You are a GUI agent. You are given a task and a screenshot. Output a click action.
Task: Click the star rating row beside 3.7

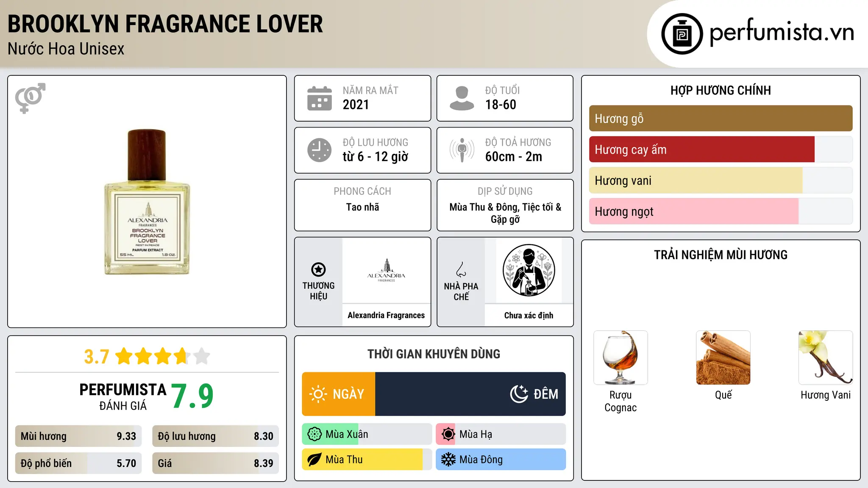click(x=163, y=356)
